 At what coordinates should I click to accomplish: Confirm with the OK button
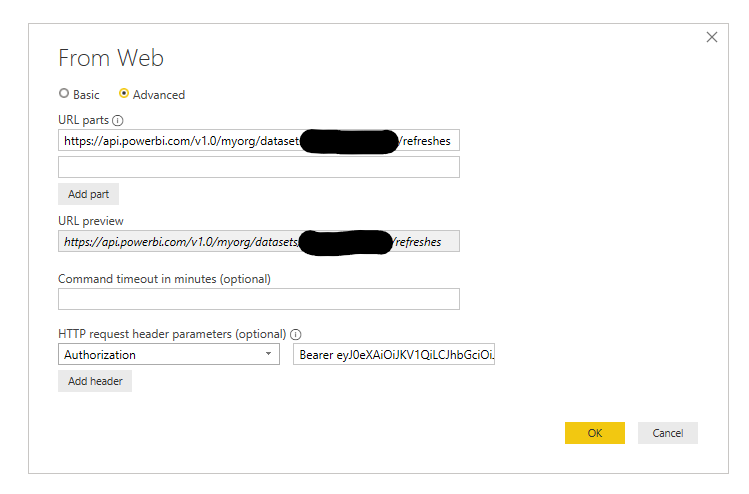595,433
